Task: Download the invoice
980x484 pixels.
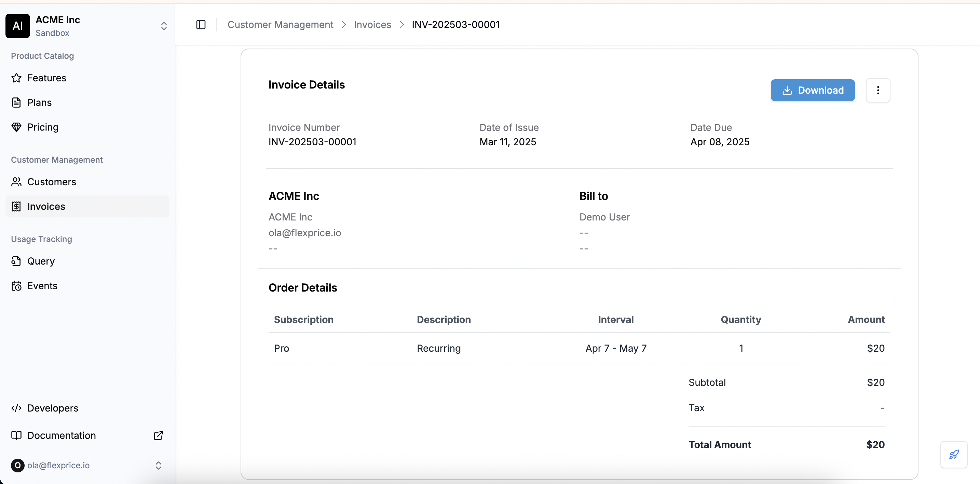Action: (812, 90)
